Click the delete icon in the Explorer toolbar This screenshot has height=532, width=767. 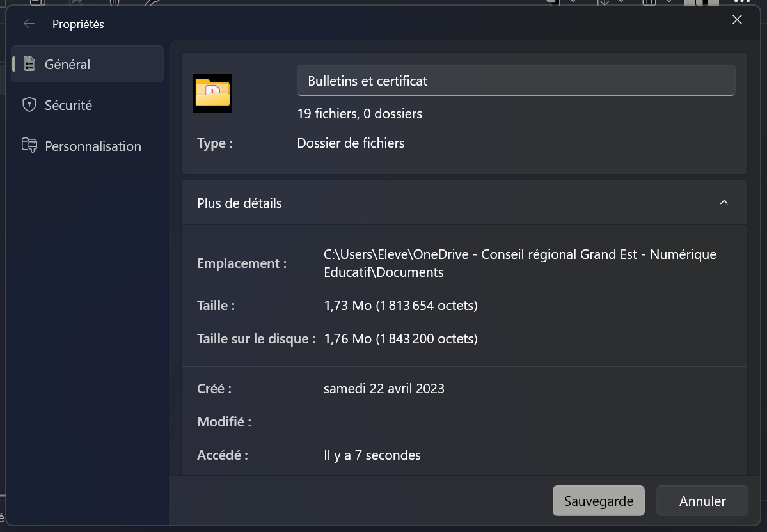tap(113, 3)
